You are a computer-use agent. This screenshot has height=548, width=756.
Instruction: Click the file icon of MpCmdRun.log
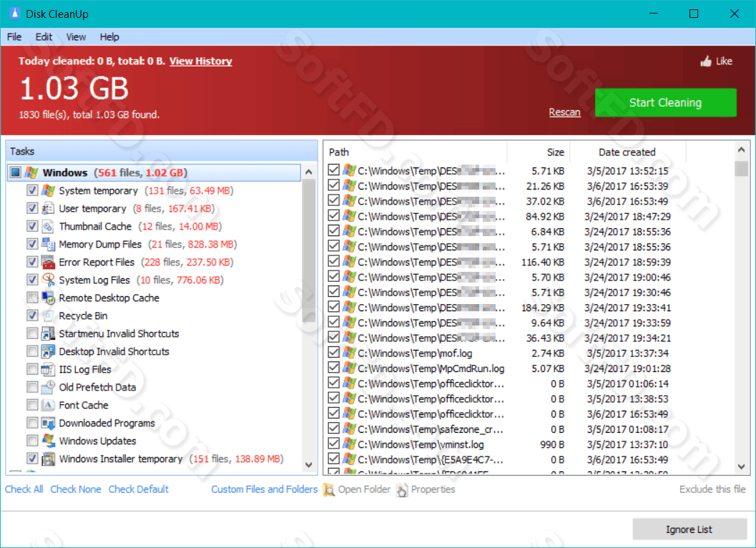pyautogui.click(x=349, y=368)
